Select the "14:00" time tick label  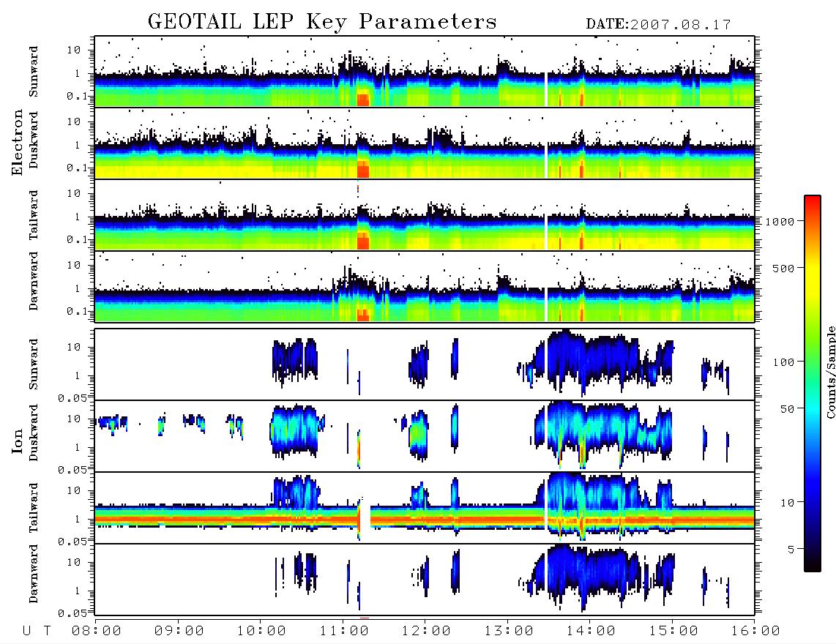(591, 631)
